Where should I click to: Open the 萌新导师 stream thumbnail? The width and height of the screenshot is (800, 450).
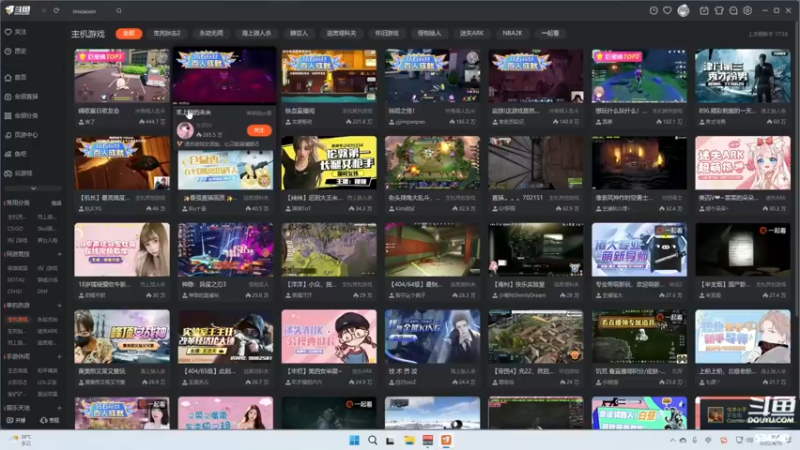(639, 249)
